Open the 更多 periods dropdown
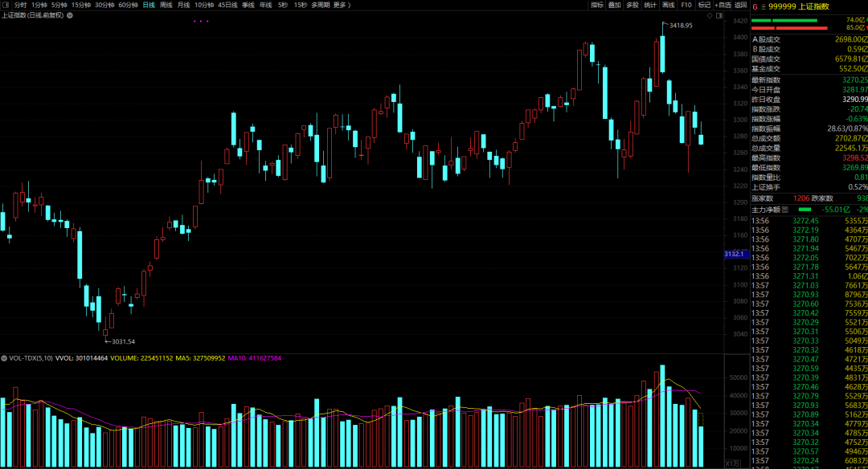Image resolution: width=868 pixels, height=469 pixels. click(342, 5)
